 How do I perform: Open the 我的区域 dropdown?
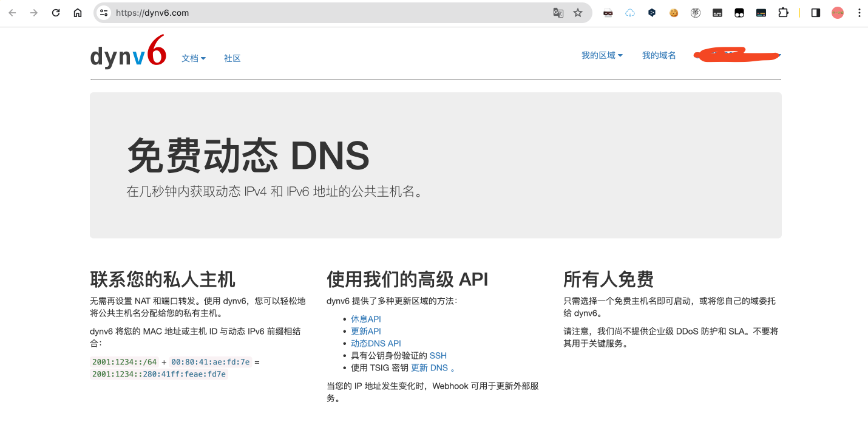click(x=602, y=55)
